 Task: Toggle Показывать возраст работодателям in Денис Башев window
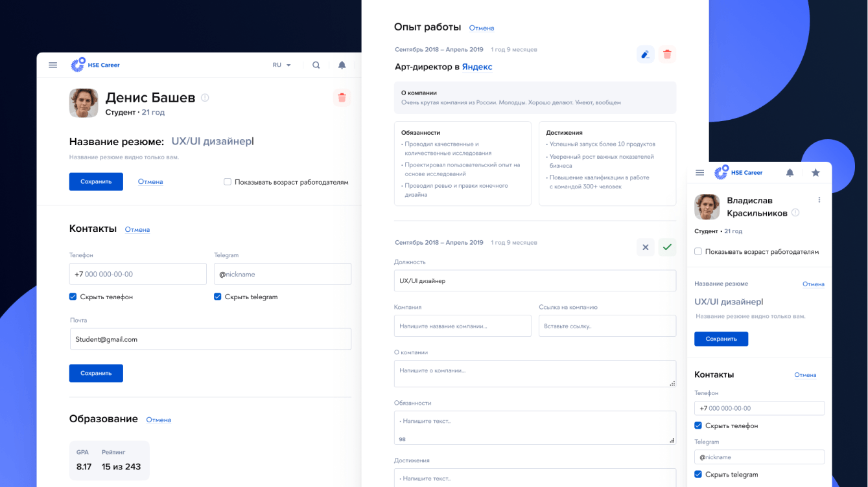click(x=228, y=182)
